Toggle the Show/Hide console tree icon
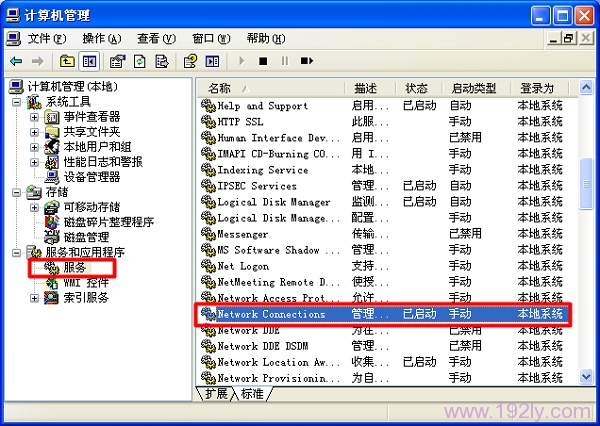This screenshot has width=600, height=426. point(89,61)
